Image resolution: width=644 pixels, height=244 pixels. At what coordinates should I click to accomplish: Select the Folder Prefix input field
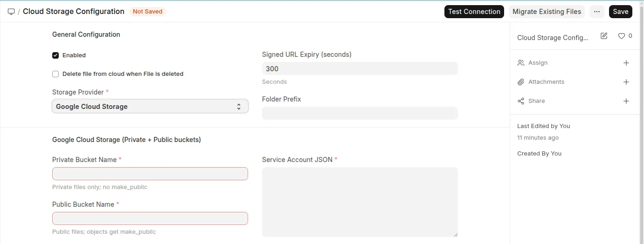(x=360, y=113)
